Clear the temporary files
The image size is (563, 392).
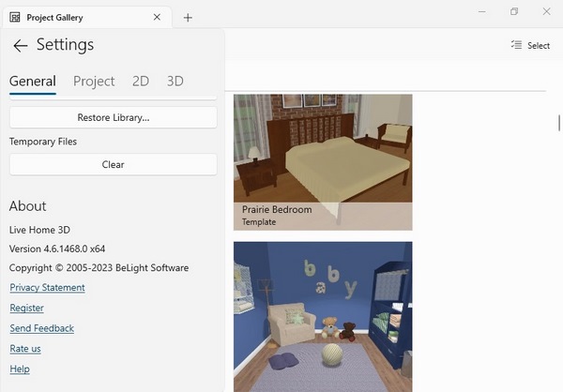(x=114, y=164)
